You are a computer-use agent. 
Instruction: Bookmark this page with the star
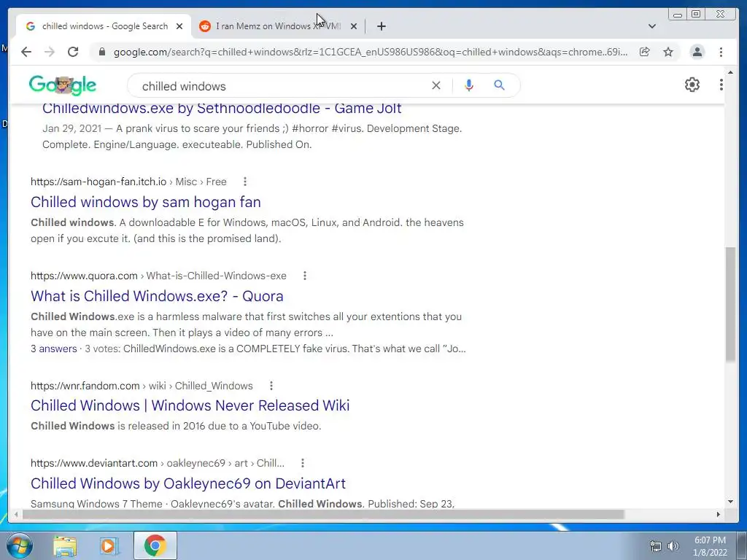[x=668, y=52]
